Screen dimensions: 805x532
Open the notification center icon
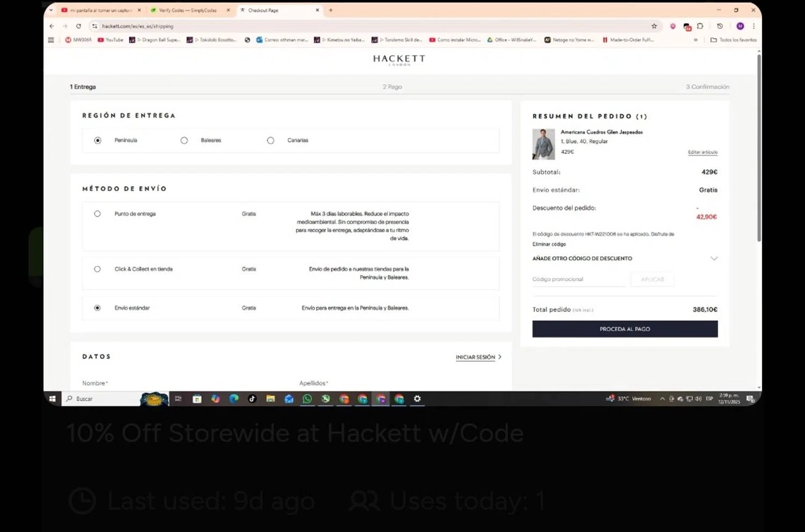[750, 398]
